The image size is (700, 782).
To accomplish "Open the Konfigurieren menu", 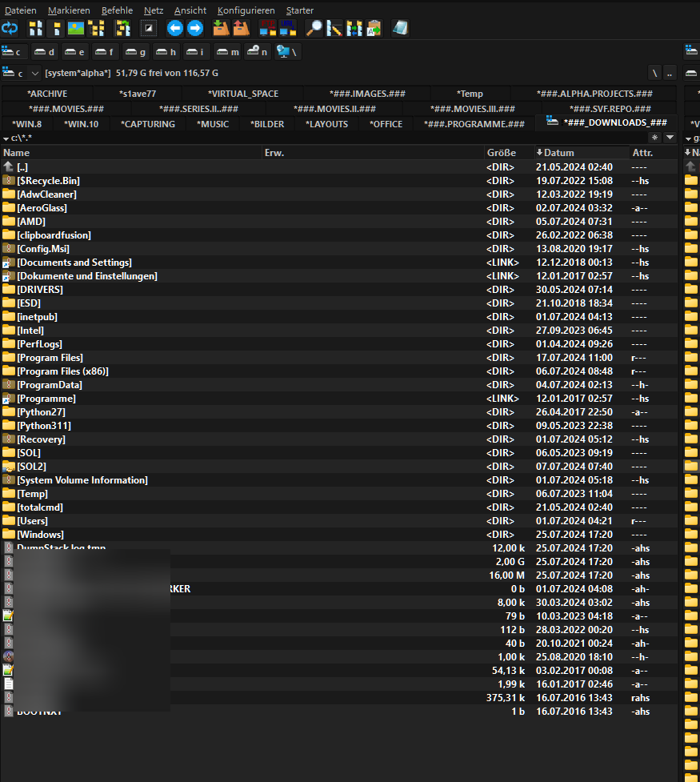I will click(x=246, y=10).
